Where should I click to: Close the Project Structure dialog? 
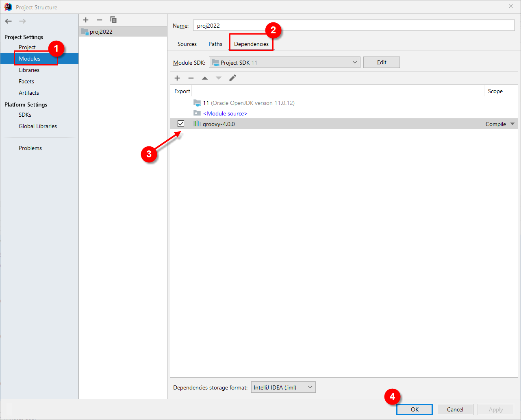coord(511,6)
